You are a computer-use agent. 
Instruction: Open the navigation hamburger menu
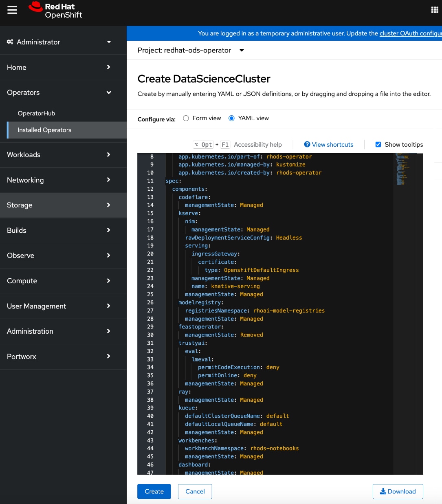[12, 10]
